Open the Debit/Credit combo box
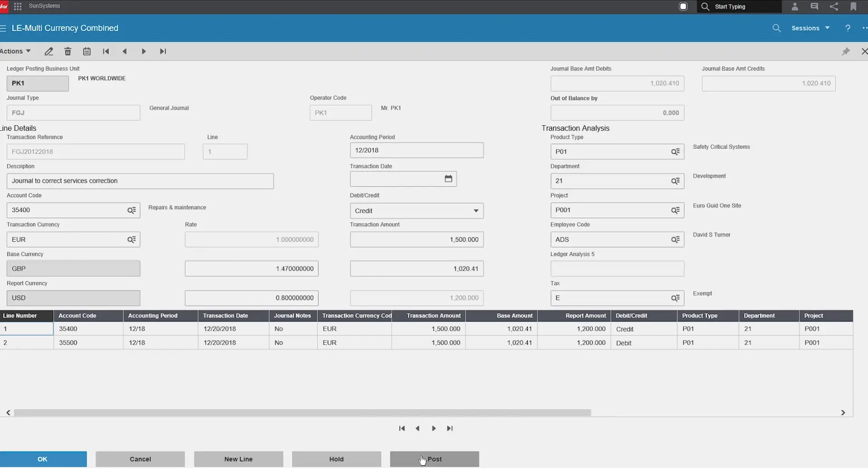Image resolution: width=868 pixels, height=473 pixels. (416, 211)
